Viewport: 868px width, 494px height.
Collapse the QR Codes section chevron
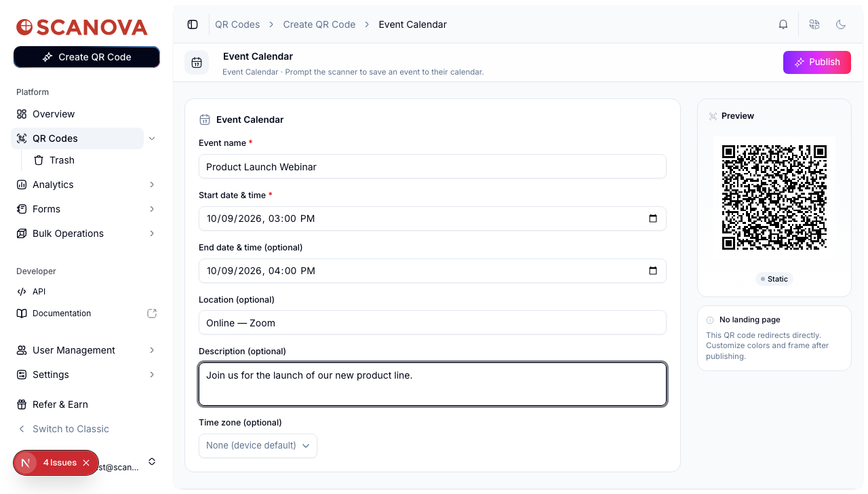pyautogui.click(x=152, y=138)
